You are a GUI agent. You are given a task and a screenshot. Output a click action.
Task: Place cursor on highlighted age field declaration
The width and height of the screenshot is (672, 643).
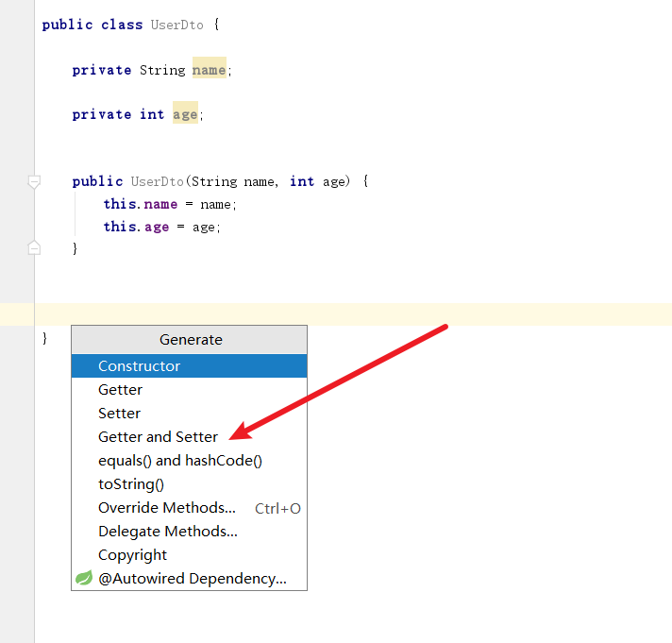click(x=185, y=114)
